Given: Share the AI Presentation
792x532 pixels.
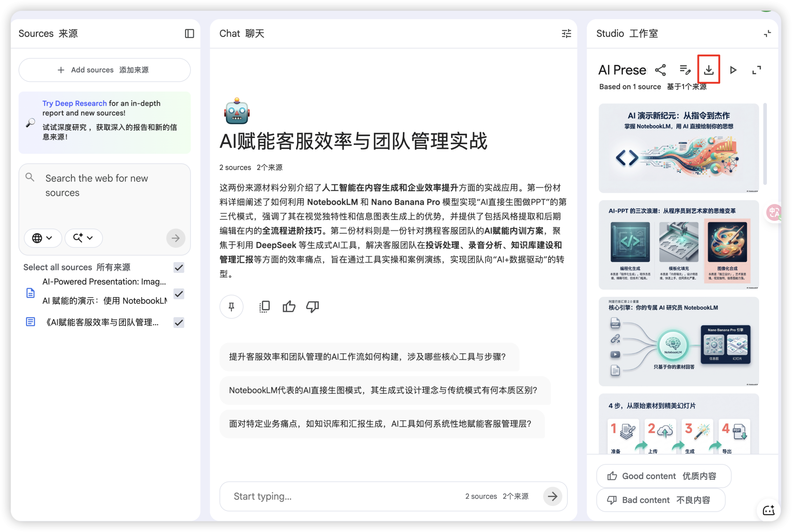Looking at the screenshot, I should tap(661, 70).
